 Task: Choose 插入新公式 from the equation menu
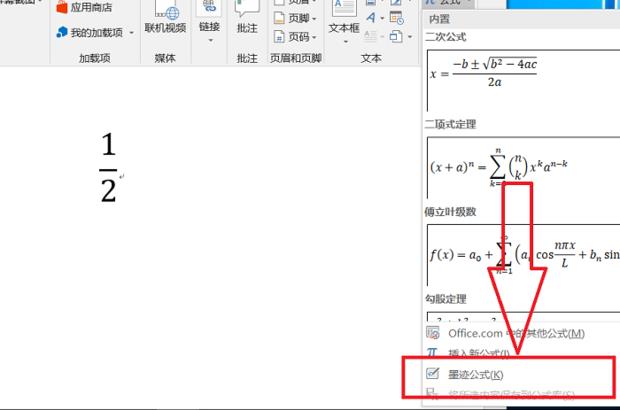pyautogui.click(x=478, y=353)
